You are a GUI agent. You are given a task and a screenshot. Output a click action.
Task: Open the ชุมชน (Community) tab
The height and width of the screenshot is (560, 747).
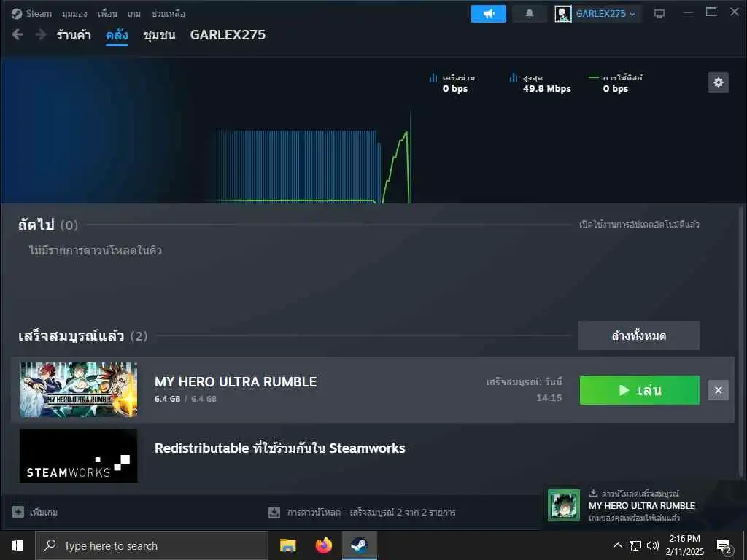pos(159,35)
